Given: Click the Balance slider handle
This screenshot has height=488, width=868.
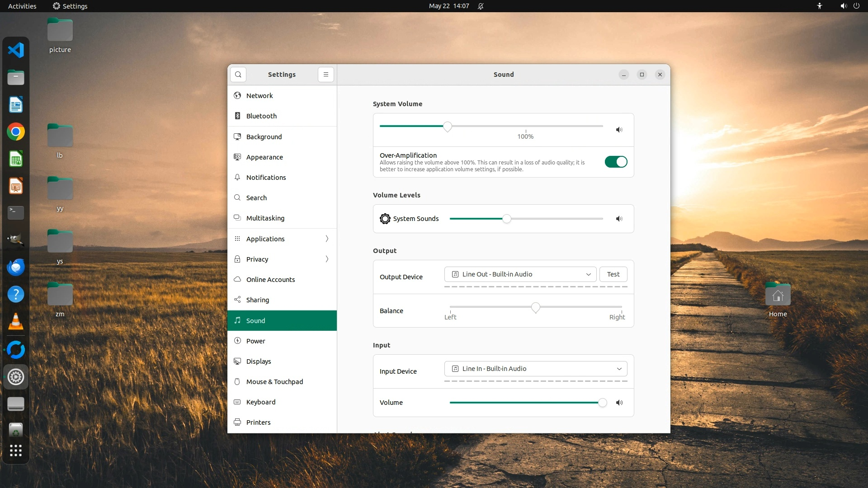Looking at the screenshot, I should tap(536, 308).
